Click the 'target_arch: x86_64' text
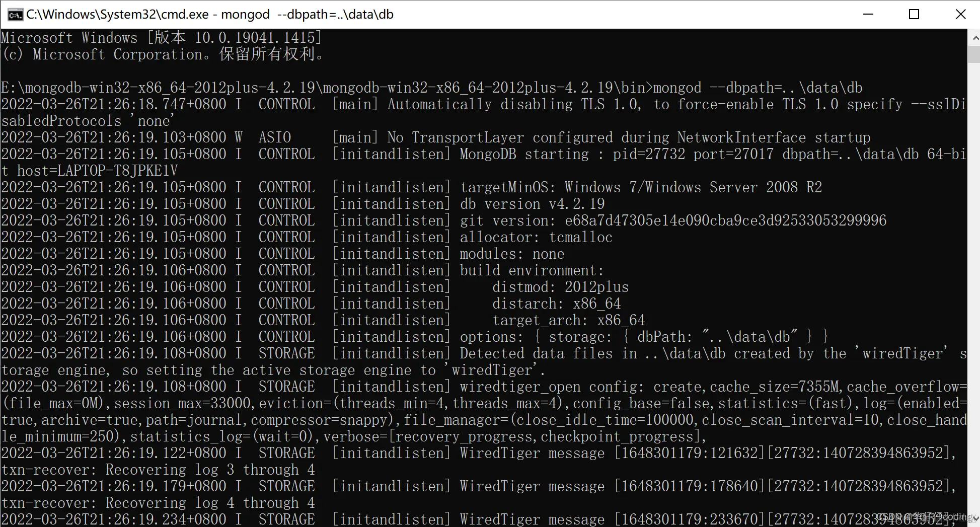Viewport: 980px width, 527px height. [x=568, y=320]
